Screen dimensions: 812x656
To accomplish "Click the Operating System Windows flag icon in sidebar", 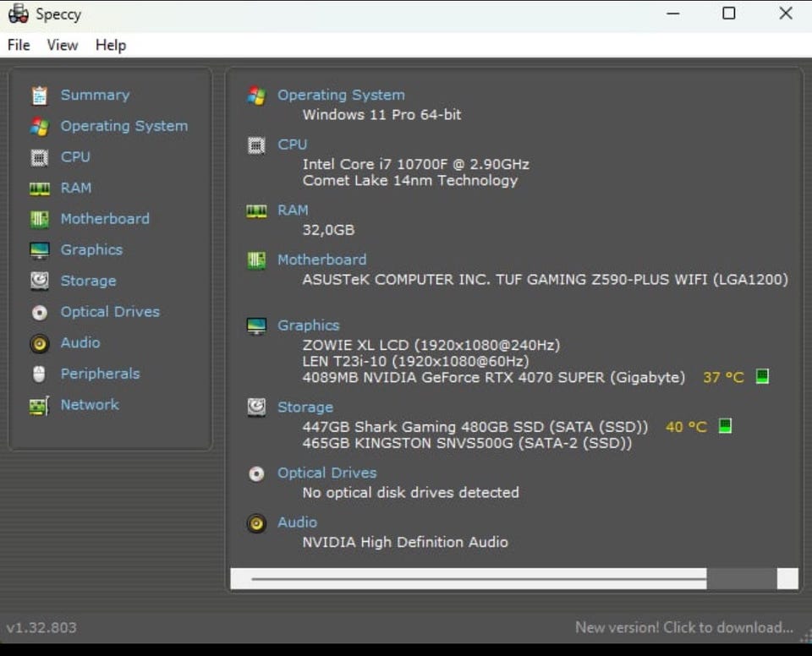I will (40, 126).
